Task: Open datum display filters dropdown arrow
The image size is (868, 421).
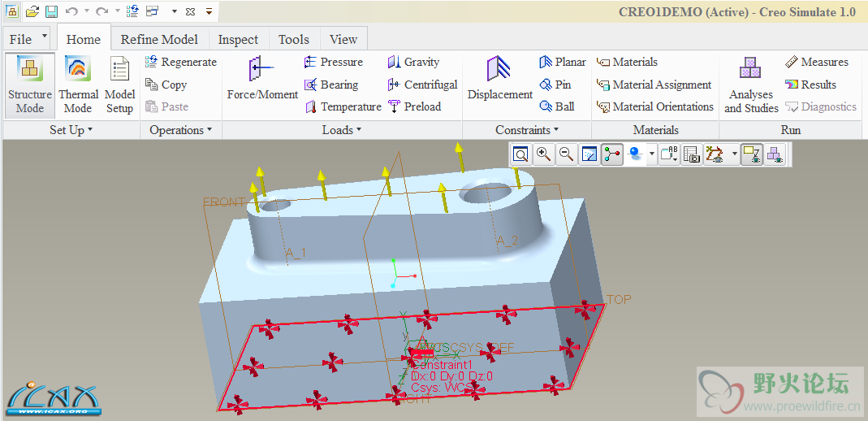Action: [735, 154]
